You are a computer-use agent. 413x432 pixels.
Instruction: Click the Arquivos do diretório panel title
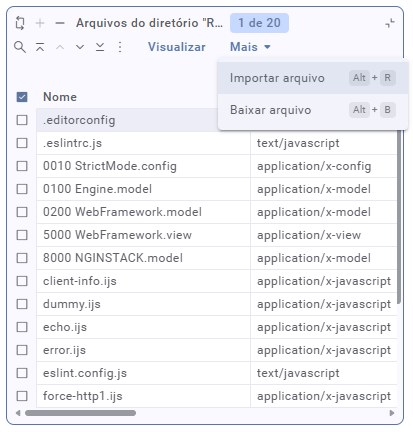pyautogui.click(x=149, y=23)
